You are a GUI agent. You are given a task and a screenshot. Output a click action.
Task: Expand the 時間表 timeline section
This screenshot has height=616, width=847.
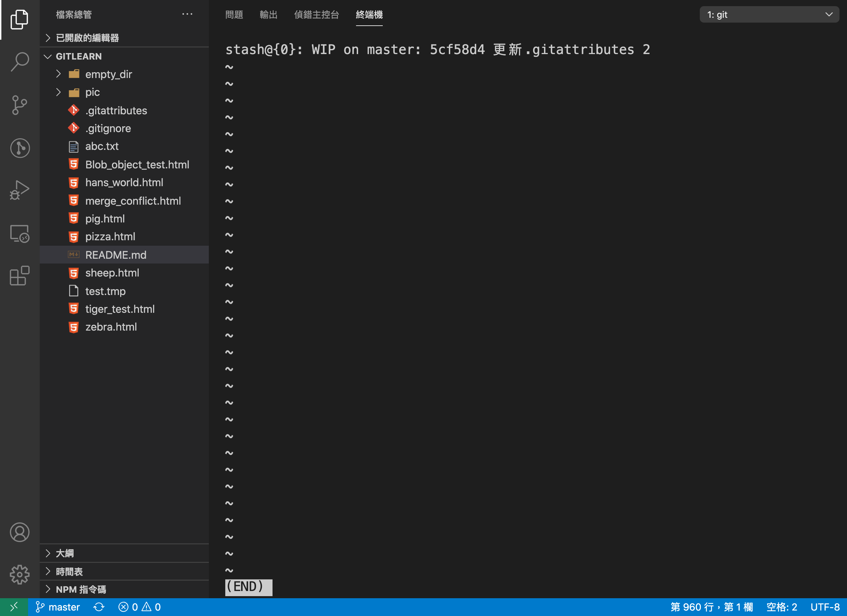click(x=124, y=572)
